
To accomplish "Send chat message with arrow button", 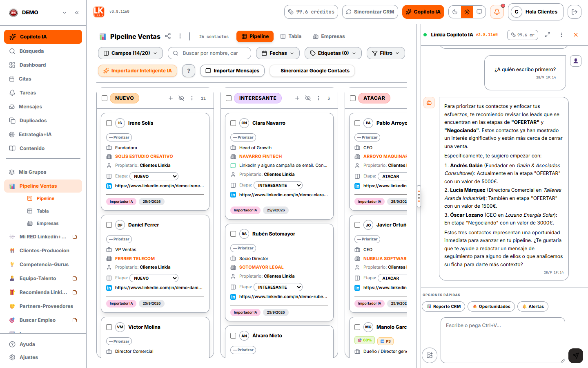I will tap(576, 355).
